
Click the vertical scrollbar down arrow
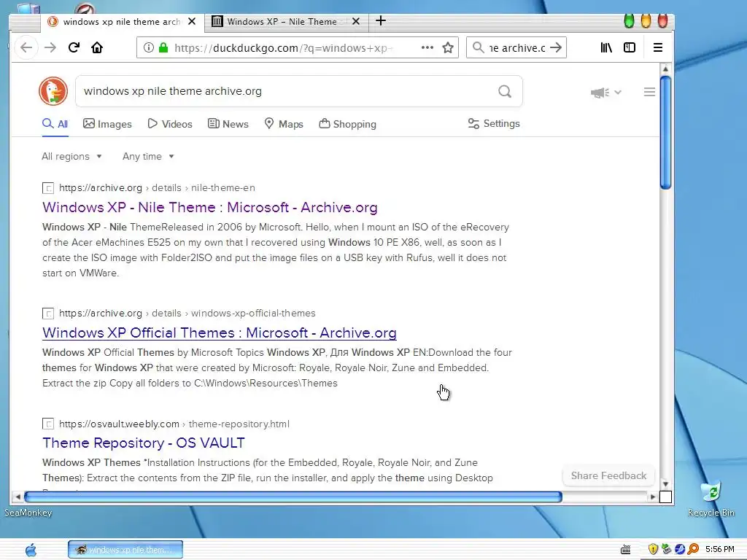click(665, 484)
